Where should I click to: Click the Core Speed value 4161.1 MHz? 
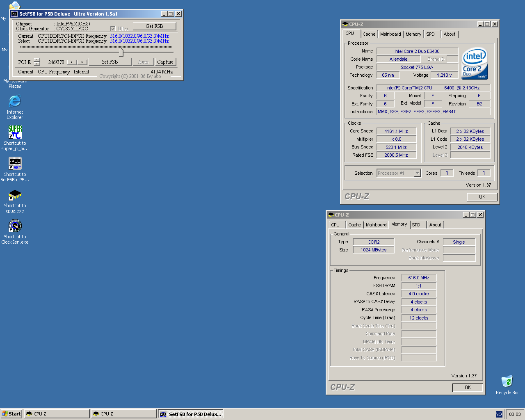click(x=396, y=131)
